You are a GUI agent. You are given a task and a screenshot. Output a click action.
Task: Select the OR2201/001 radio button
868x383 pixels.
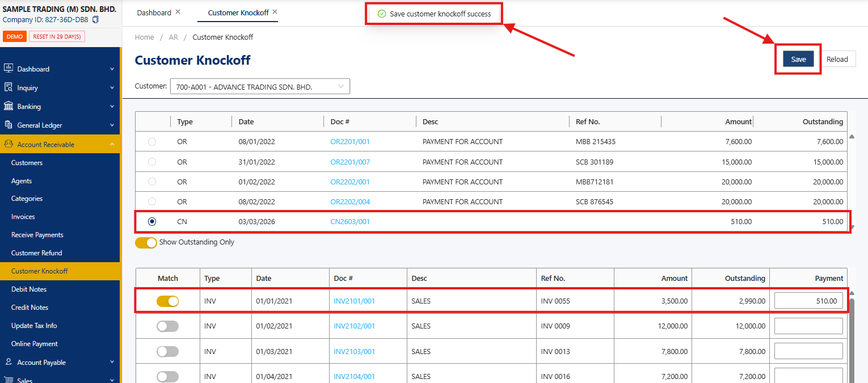[152, 142]
